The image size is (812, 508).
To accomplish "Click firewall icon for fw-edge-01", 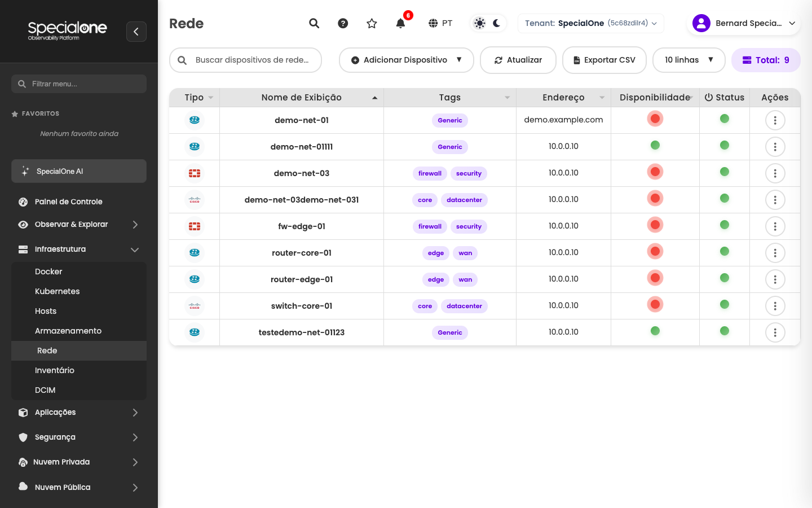I will point(195,226).
